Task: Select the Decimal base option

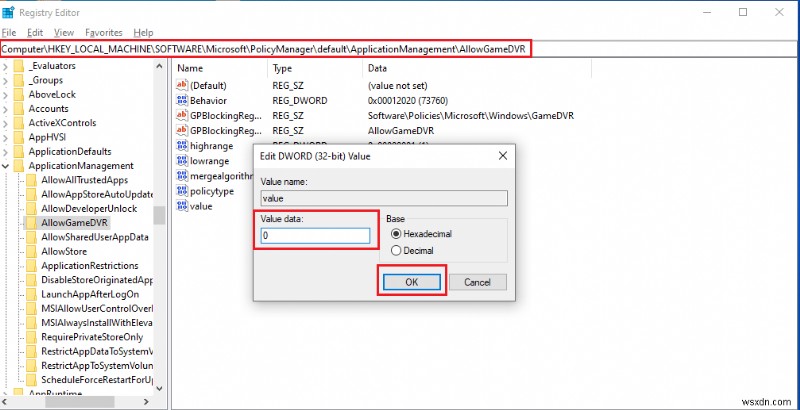Action: 412,250
